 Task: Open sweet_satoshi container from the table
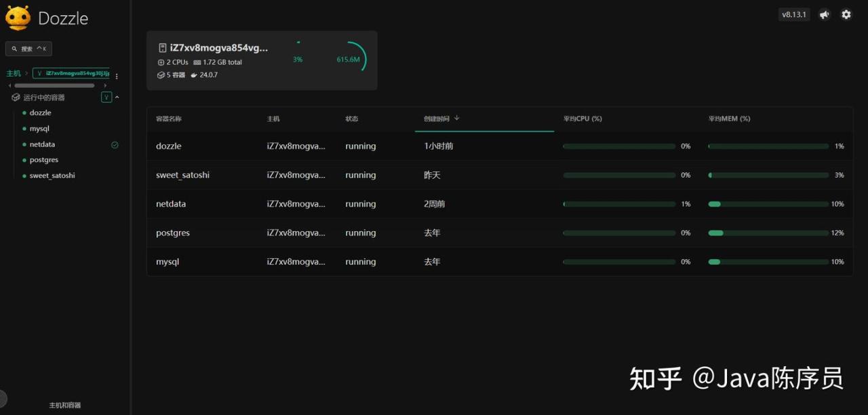183,175
